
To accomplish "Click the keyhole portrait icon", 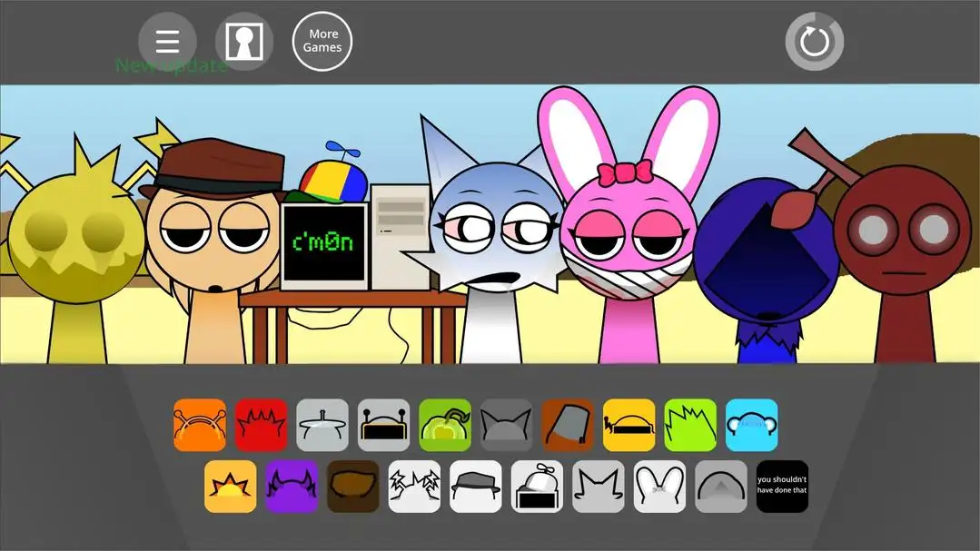I will (244, 42).
